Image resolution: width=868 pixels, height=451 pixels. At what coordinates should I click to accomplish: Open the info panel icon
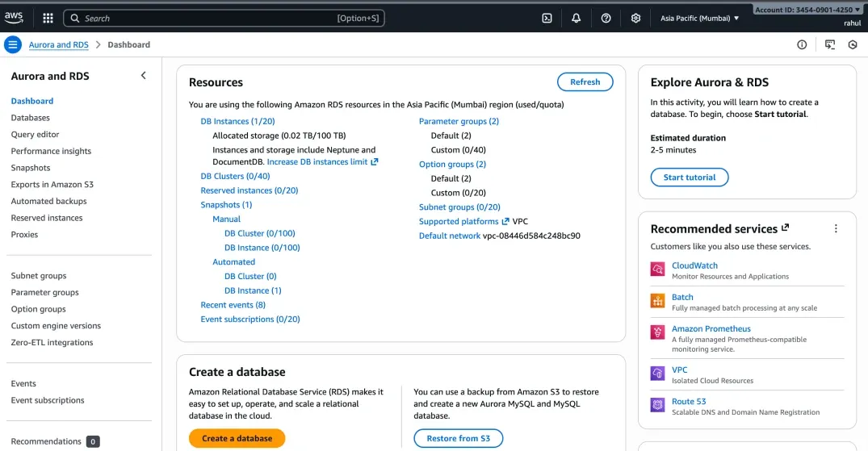pyautogui.click(x=802, y=44)
